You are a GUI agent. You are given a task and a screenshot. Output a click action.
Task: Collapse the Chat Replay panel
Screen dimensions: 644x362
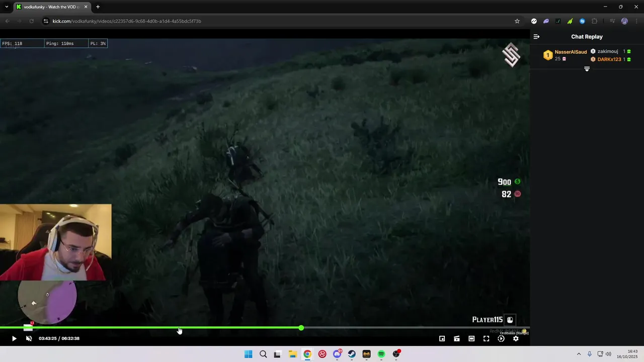(x=536, y=37)
